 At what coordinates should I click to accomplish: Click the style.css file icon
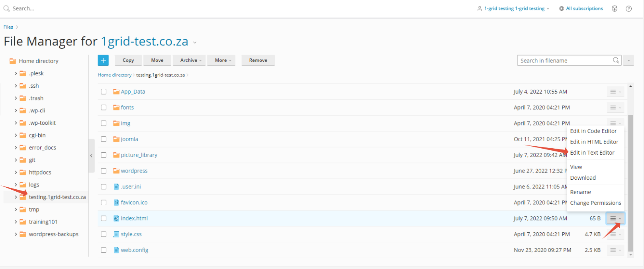pos(116,234)
